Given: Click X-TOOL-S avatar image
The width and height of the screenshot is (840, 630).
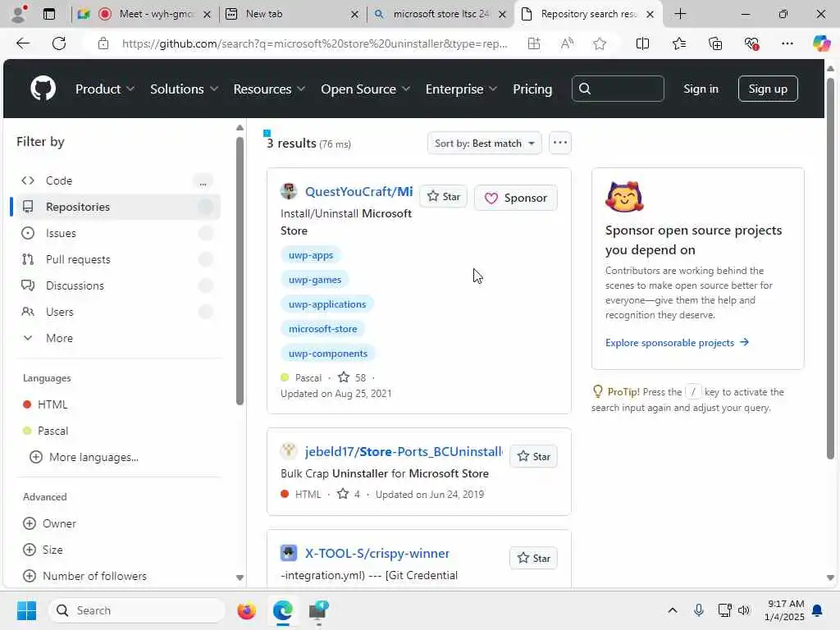Looking at the screenshot, I should click(288, 553).
